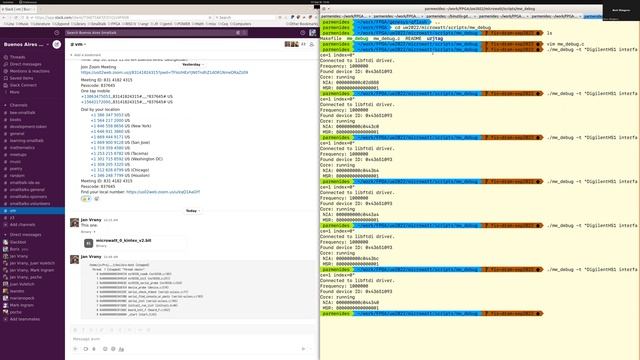Click the send message arrow icon
The width and height of the screenshot is (640, 360).
pyautogui.click(x=303, y=349)
